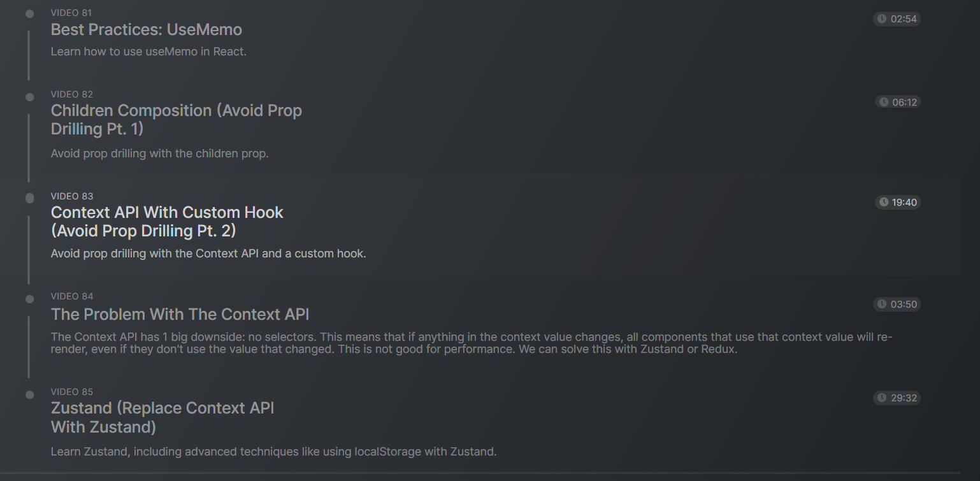Play Context API With Custom Hook video
Screen dimensions: 980x481
(x=167, y=221)
